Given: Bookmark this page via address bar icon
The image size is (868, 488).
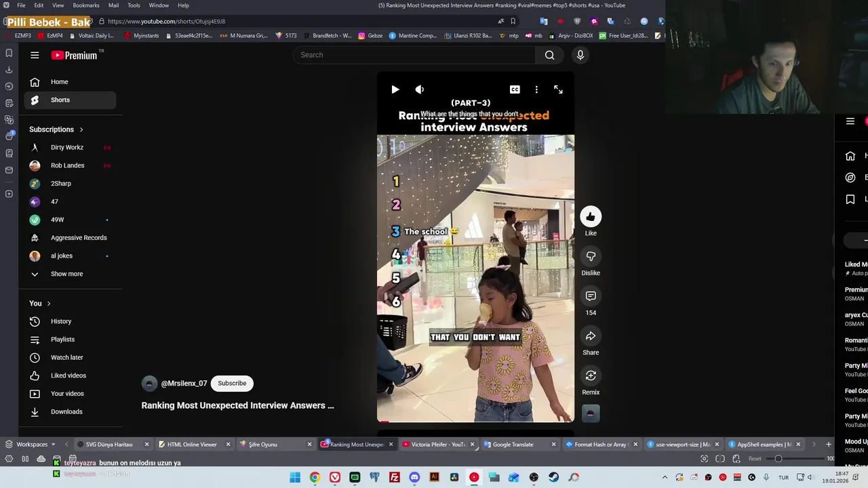Looking at the screenshot, I should (x=513, y=21).
